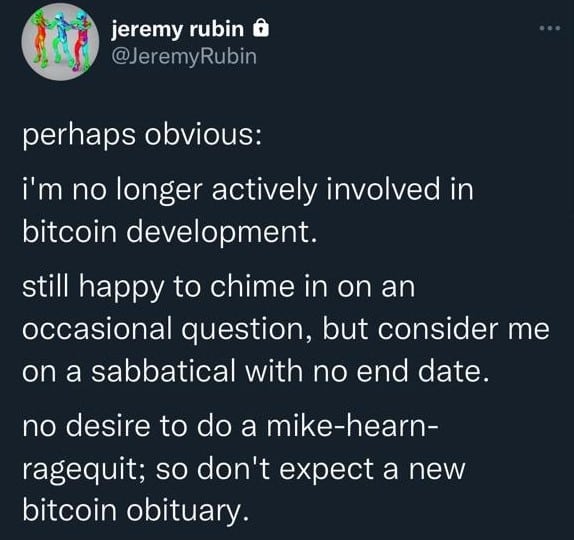Click the "perhaps obvious:" opening line
Viewport: 574px width, 540px height.
pyautogui.click(x=142, y=136)
